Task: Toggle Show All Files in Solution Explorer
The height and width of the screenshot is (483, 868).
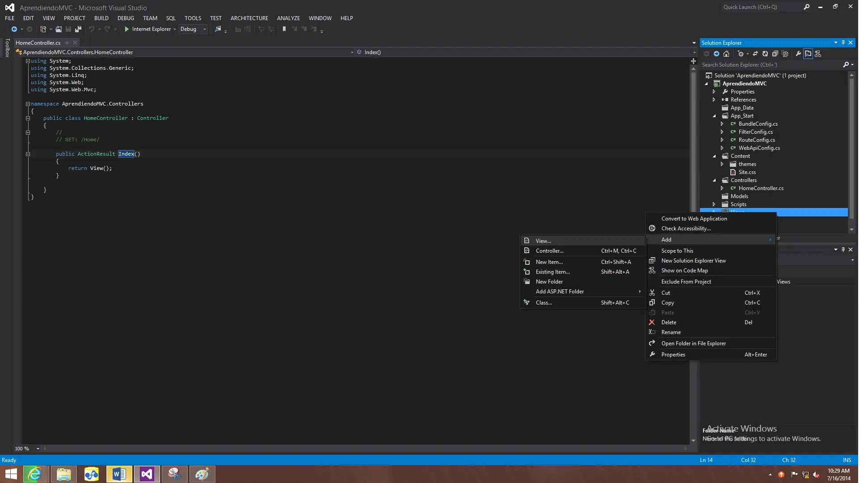Action: [785, 54]
